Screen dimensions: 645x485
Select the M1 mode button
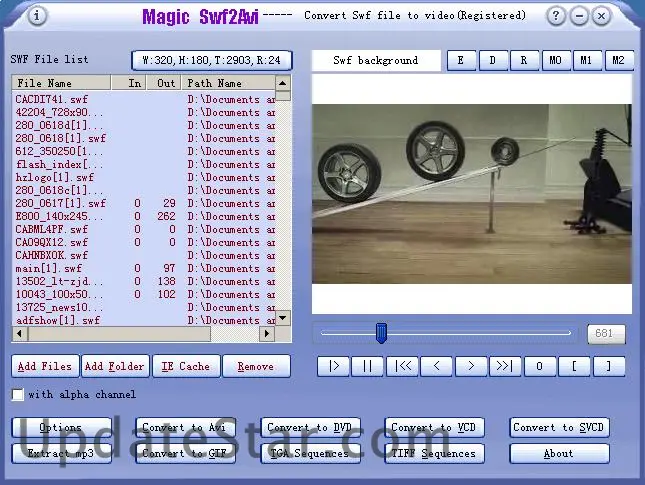pyautogui.click(x=587, y=60)
